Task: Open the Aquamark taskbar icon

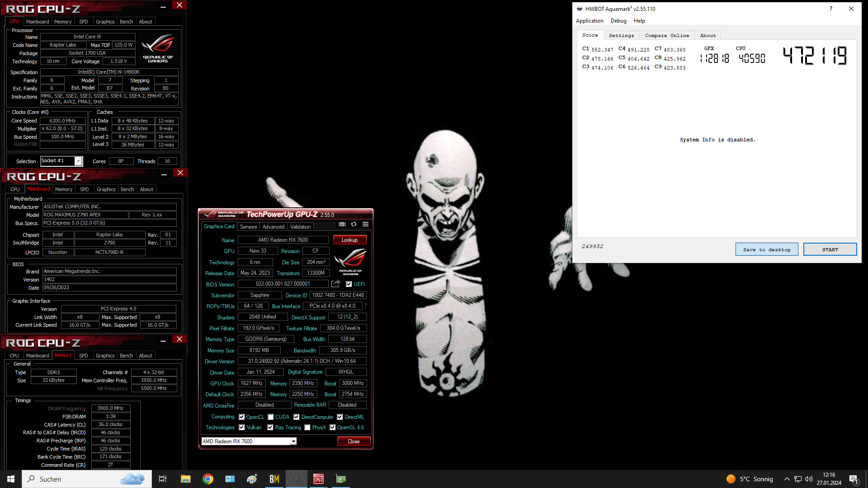Action: click(297, 479)
